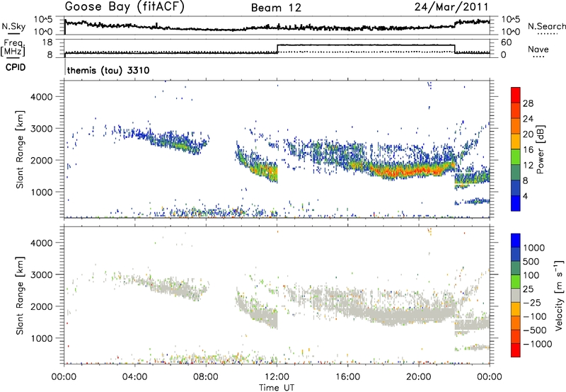Click the red bottom of Velocity colorbar

click(x=516, y=350)
